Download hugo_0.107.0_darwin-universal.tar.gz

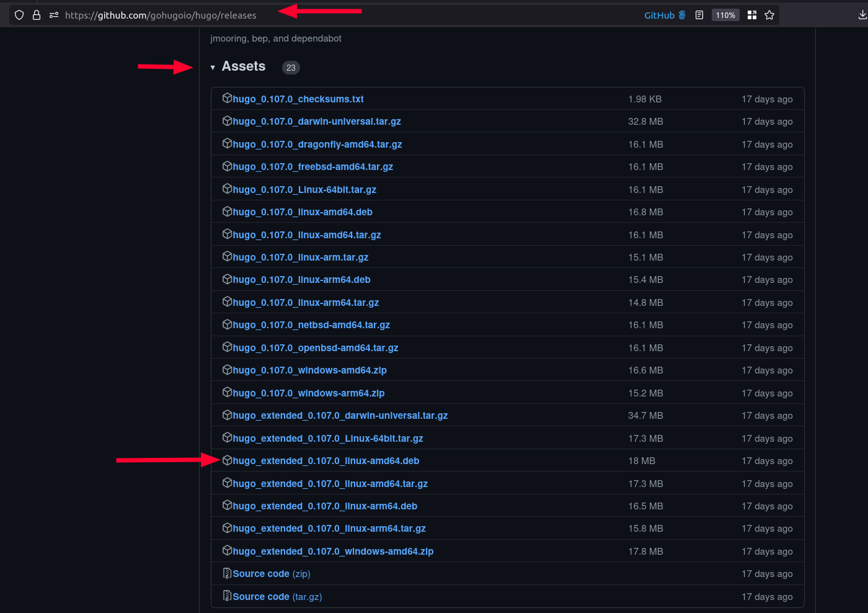tap(317, 122)
